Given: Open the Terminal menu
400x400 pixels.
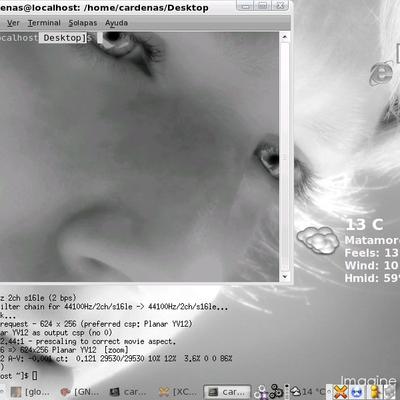Looking at the screenshot, I should [x=44, y=23].
